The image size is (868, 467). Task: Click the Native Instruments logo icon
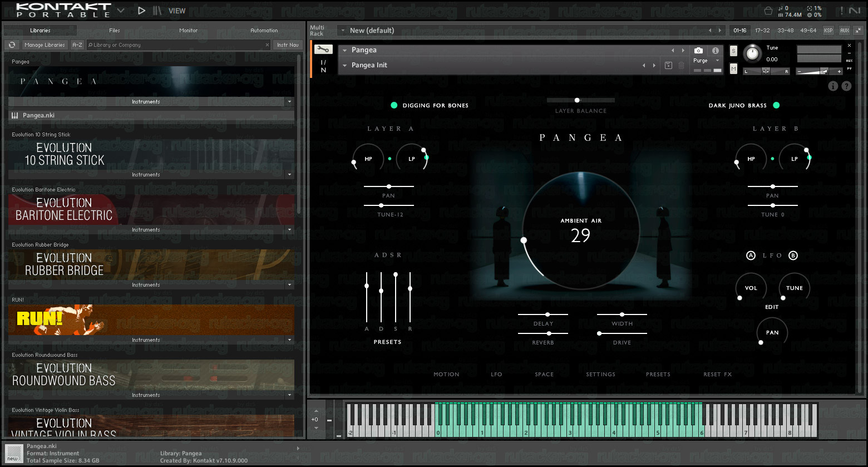click(854, 11)
